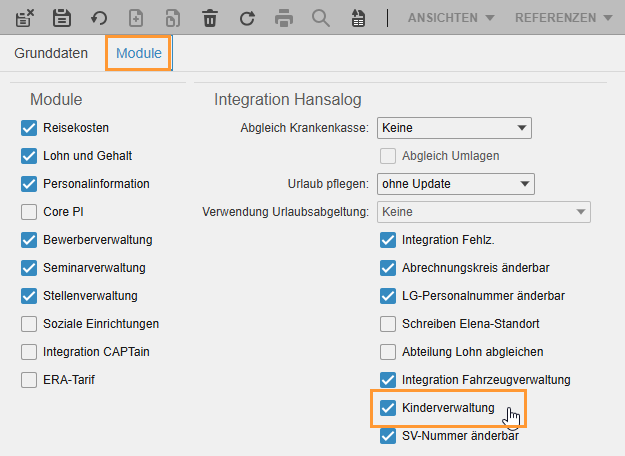
Task: Click the document list export icon
Action: 358,18
